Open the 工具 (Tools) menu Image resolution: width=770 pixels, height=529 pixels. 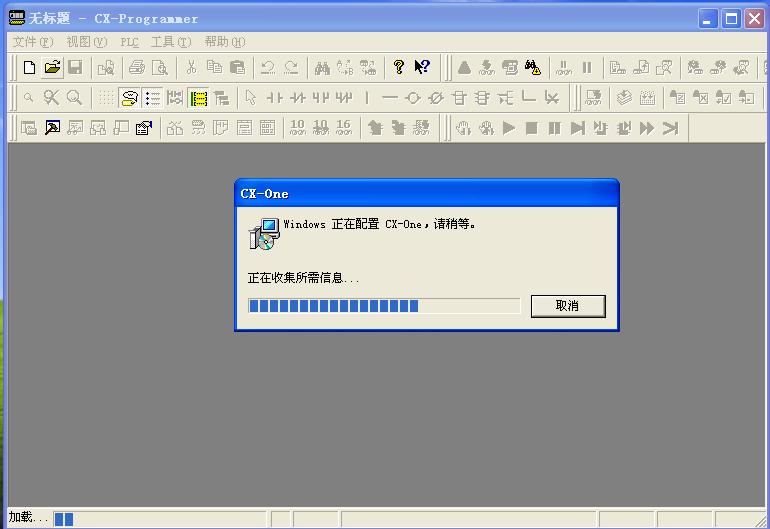[170, 42]
